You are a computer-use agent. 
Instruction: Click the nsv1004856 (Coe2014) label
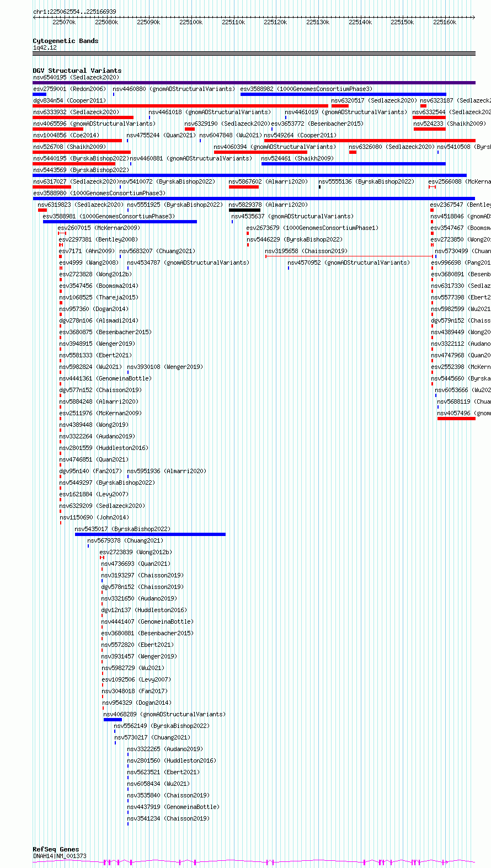(66, 135)
